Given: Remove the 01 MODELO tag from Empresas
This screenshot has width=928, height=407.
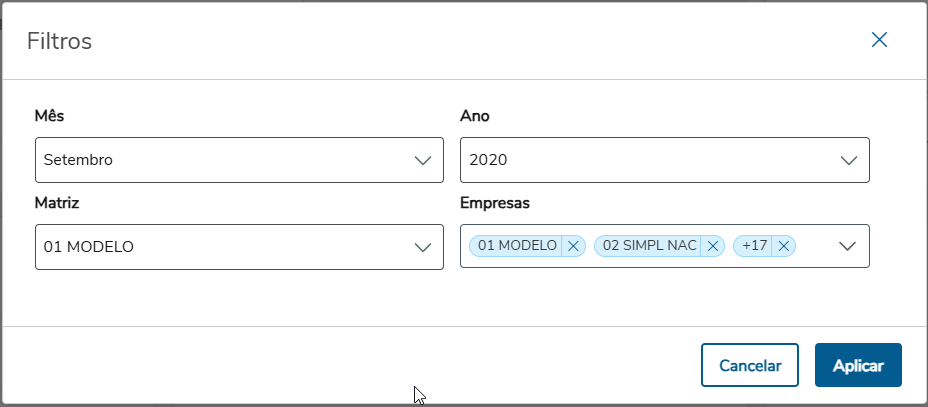Looking at the screenshot, I should click(573, 246).
